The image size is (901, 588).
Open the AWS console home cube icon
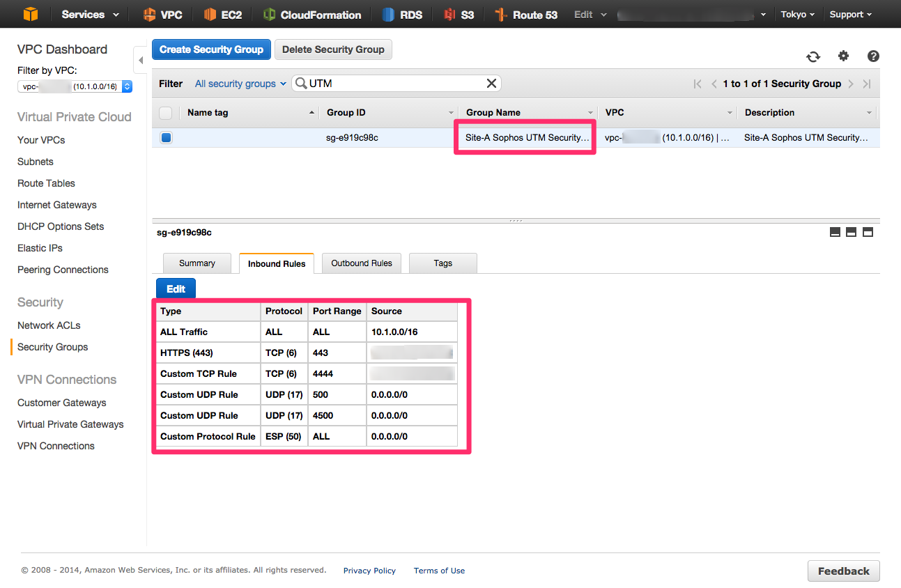coord(31,14)
